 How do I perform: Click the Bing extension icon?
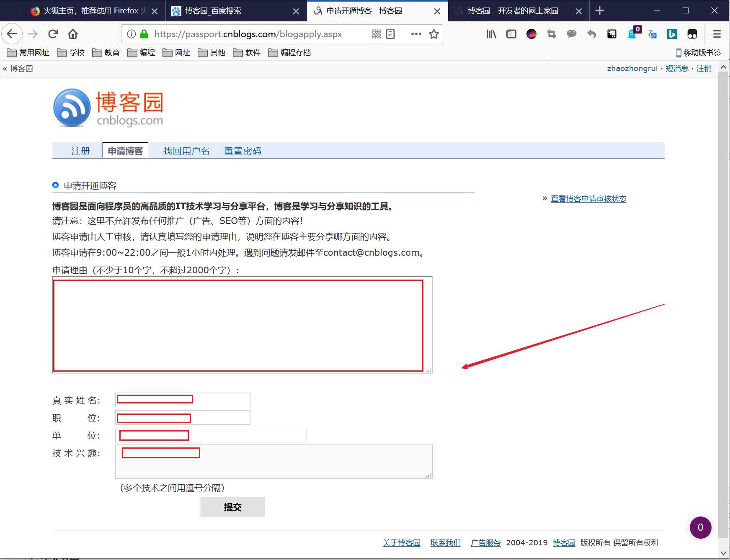[672, 34]
